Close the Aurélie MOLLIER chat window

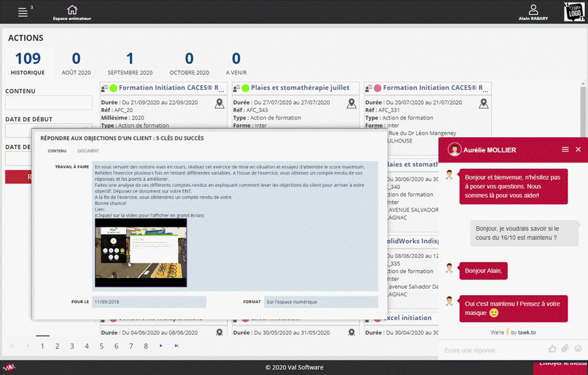point(578,150)
